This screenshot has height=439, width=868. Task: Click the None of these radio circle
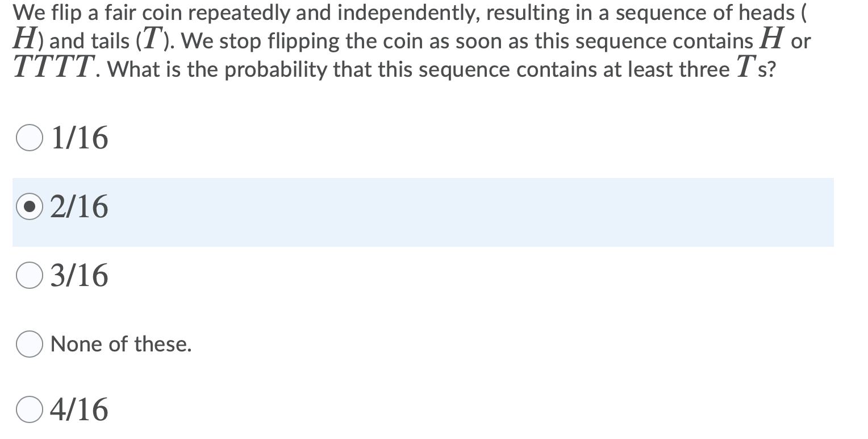click(x=29, y=343)
